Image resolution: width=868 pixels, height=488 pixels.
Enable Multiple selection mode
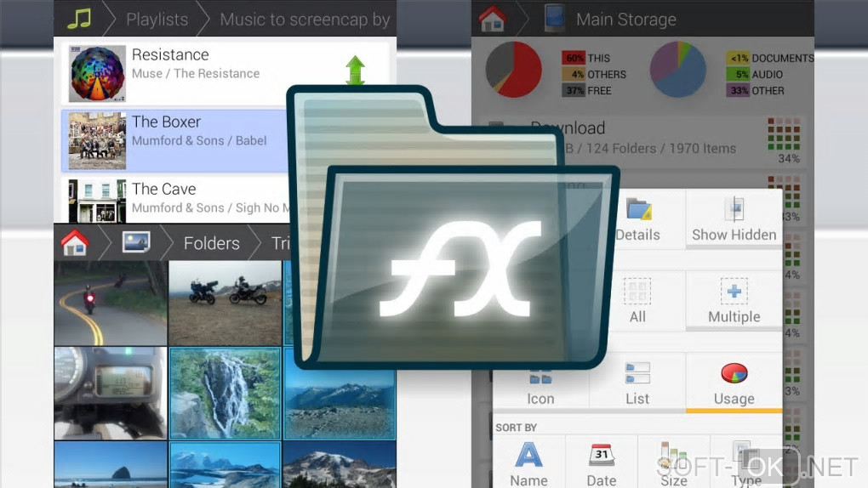[x=734, y=300]
